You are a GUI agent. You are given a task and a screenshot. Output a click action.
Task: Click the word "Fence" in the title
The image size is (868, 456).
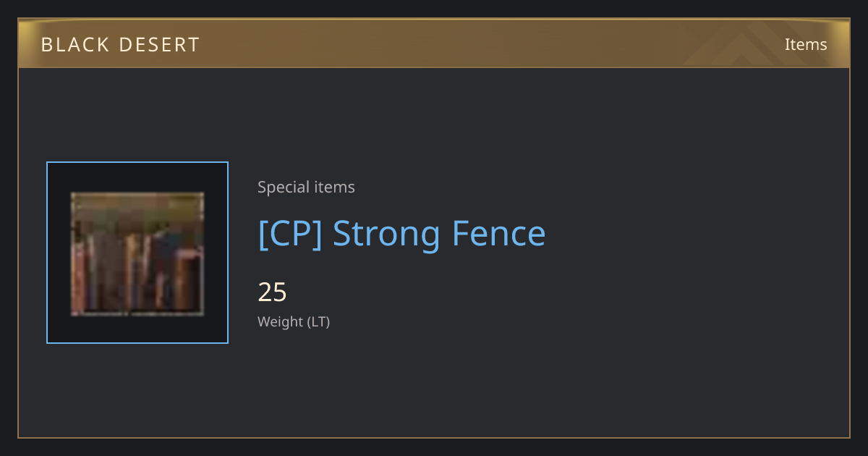point(499,234)
